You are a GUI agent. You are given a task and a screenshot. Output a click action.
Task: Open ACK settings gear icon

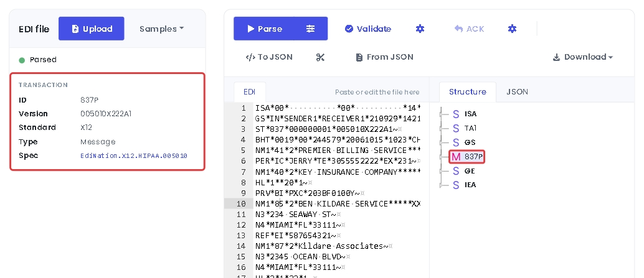click(x=512, y=29)
